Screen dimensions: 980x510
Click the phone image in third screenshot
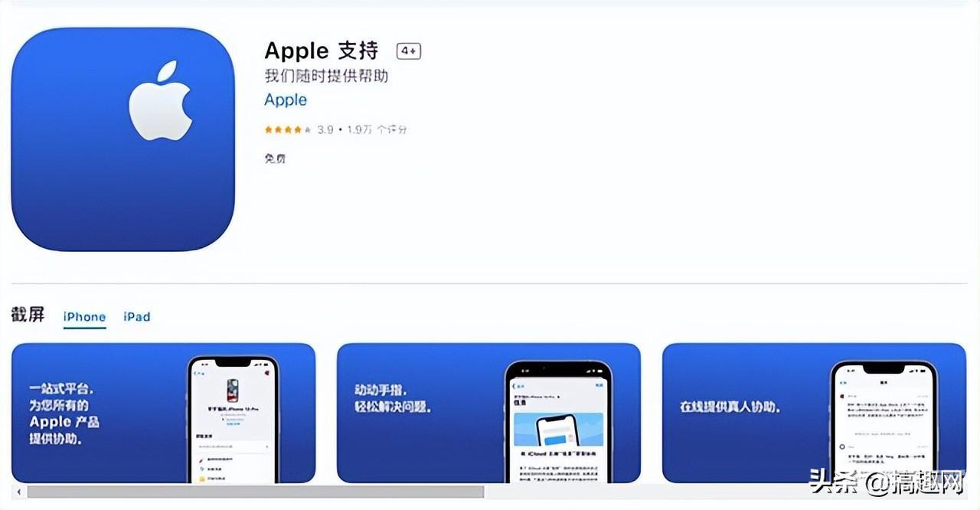tap(884, 422)
